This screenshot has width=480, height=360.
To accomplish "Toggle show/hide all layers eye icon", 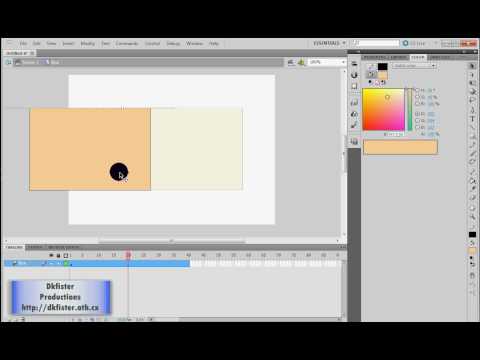I will (51, 255).
